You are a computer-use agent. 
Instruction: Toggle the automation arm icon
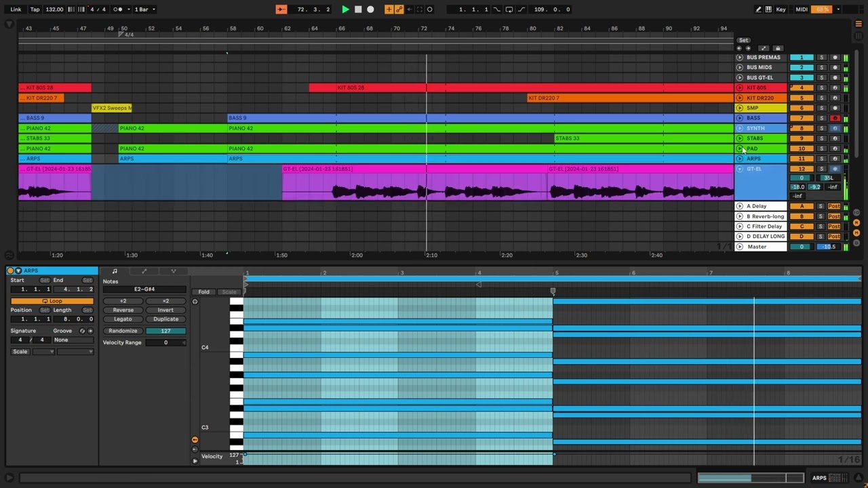point(399,9)
